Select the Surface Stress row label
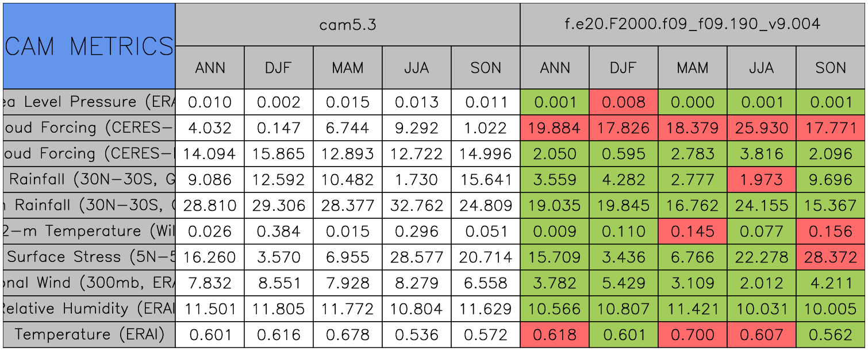 89,257
